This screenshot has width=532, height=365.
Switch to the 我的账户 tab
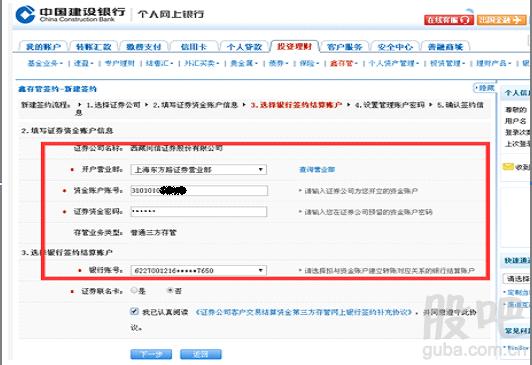click(43, 46)
